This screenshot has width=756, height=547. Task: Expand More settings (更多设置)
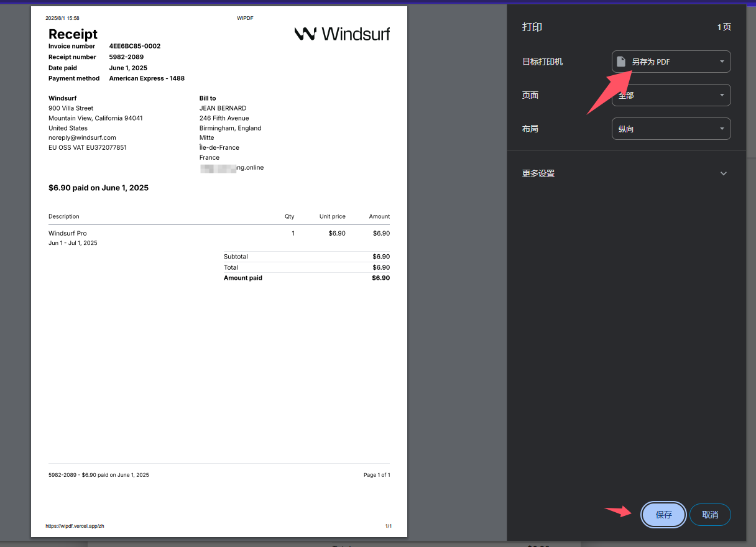(626, 173)
